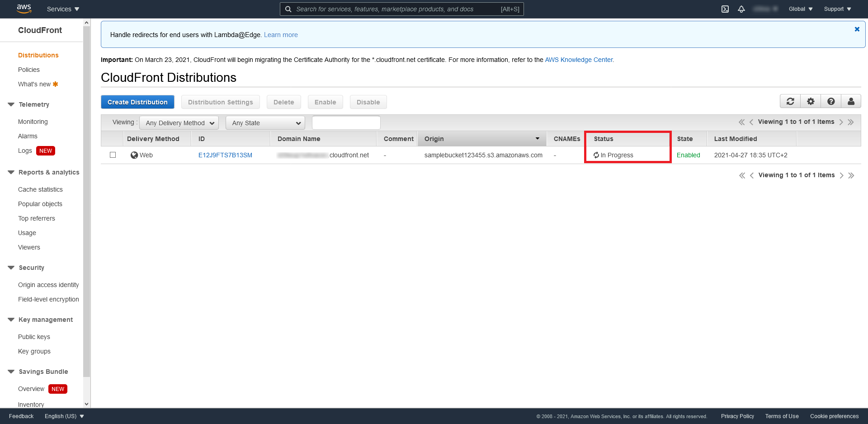Click the user profile icon button
The width and height of the screenshot is (868, 424).
851,101
